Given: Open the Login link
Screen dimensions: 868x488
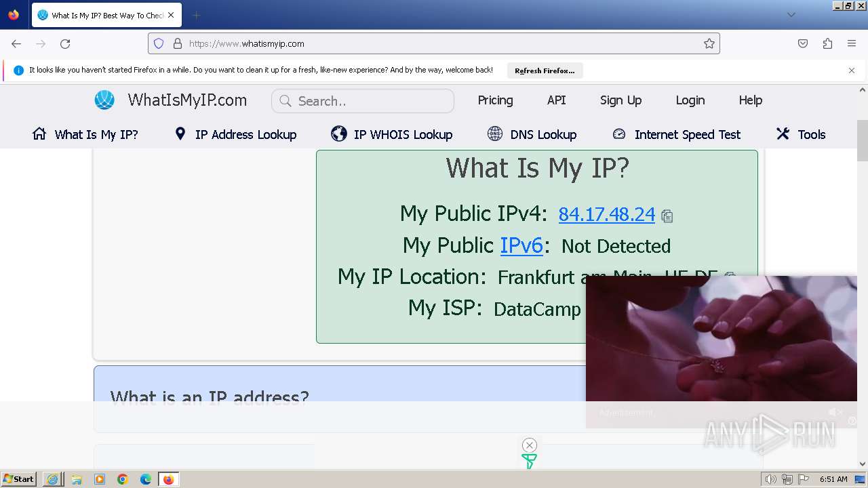Looking at the screenshot, I should tap(690, 100).
